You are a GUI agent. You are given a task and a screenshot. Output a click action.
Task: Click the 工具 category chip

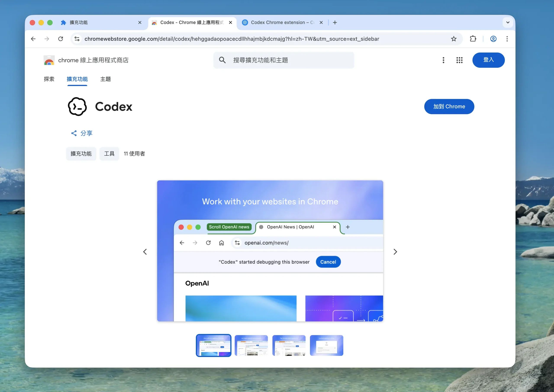coord(109,154)
